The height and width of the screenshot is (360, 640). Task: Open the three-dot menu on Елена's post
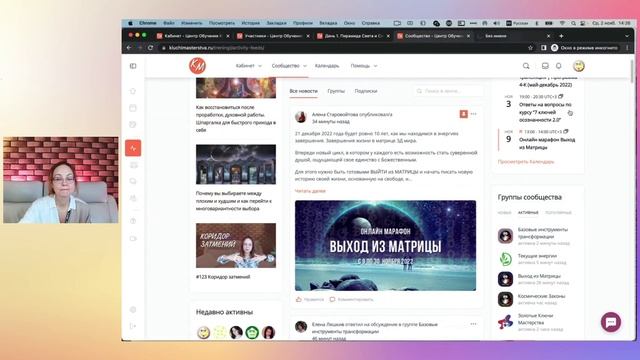[473, 324]
